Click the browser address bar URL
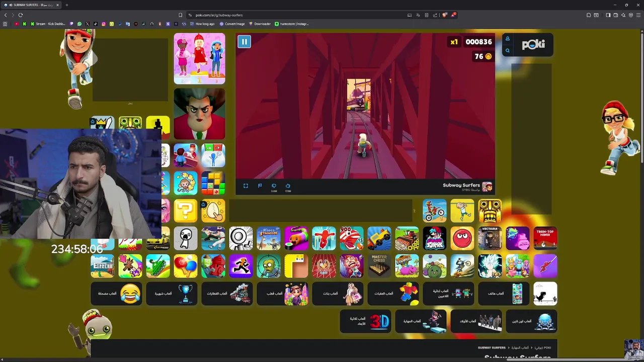This screenshot has width=644, height=362. (219, 15)
